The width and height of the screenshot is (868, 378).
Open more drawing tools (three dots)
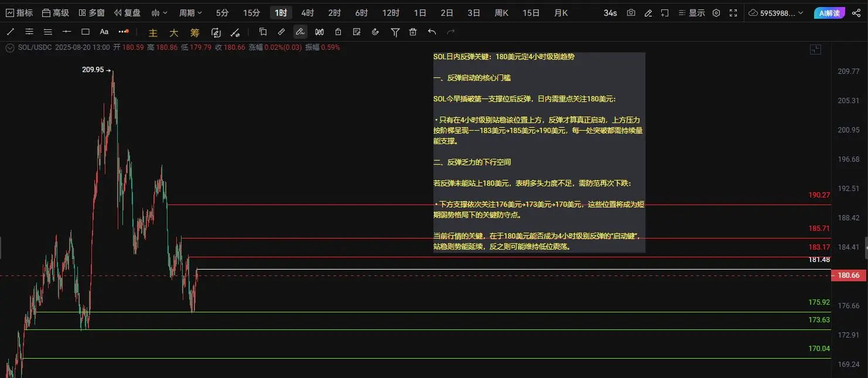click(123, 32)
